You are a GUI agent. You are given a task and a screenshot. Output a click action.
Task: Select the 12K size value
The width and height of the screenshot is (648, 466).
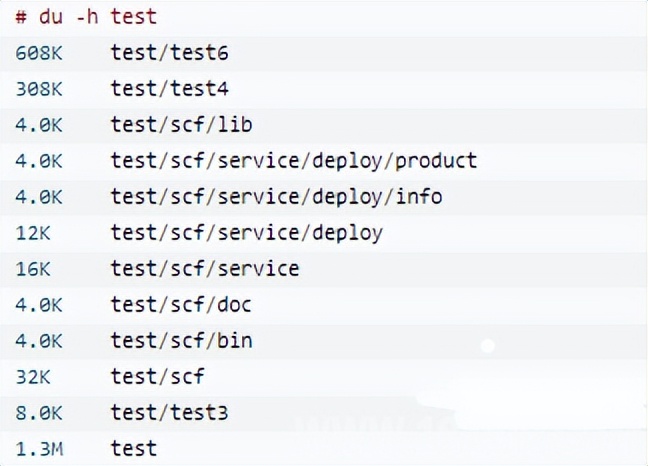pyautogui.click(x=32, y=233)
